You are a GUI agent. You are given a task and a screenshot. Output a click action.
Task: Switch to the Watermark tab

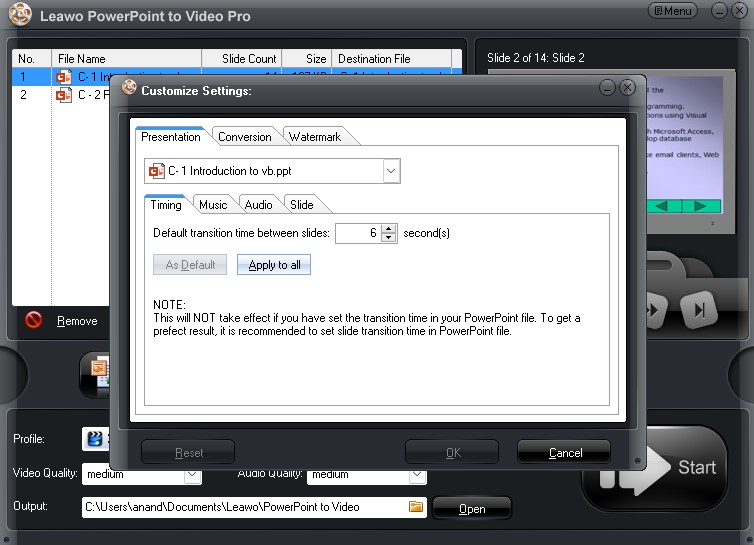[315, 137]
